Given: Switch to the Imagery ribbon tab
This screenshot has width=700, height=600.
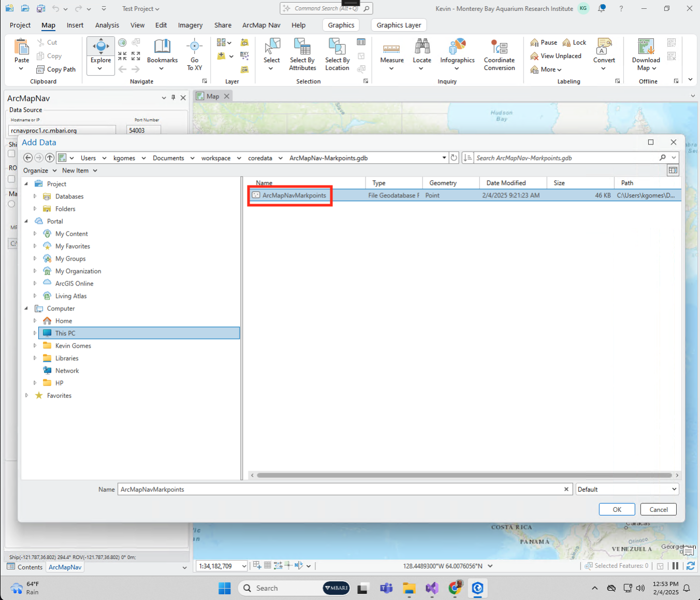Looking at the screenshot, I should pyautogui.click(x=190, y=25).
